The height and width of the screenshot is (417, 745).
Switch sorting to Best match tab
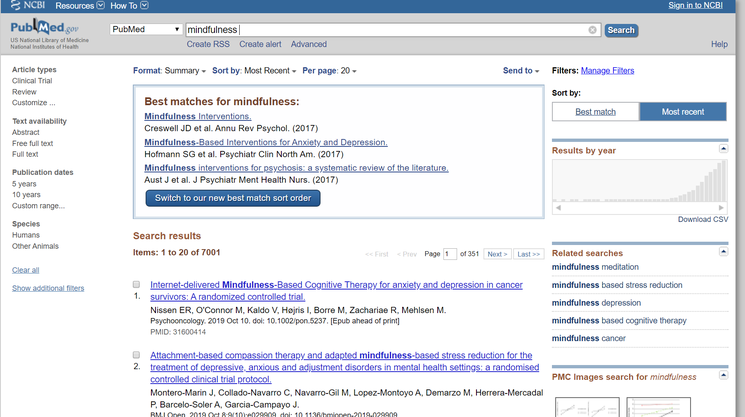[x=595, y=112]
